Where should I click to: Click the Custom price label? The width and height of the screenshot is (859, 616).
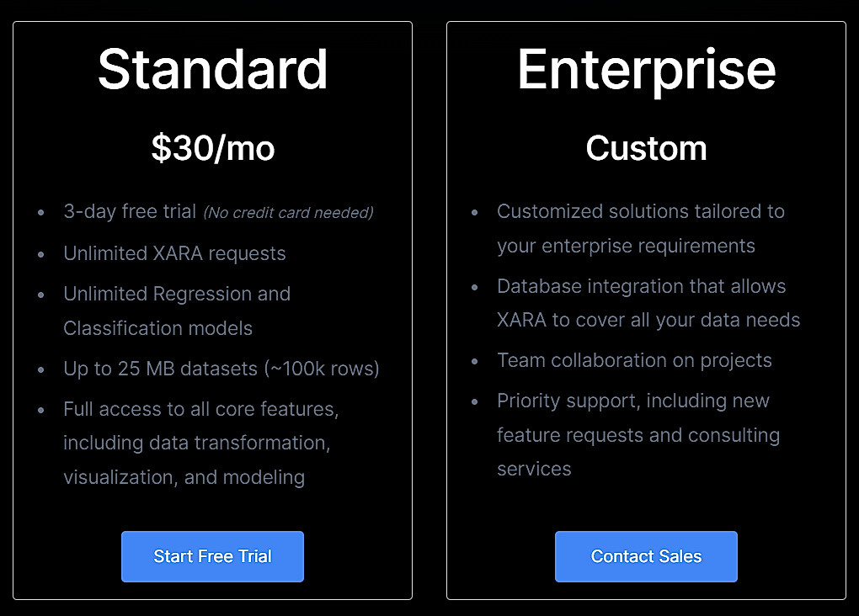click(646, 148)
